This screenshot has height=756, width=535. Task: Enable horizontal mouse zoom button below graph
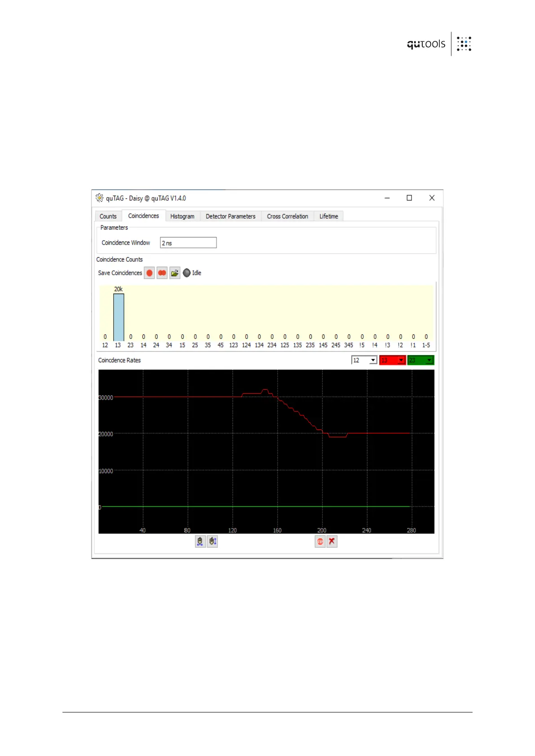tap(200, 541)
